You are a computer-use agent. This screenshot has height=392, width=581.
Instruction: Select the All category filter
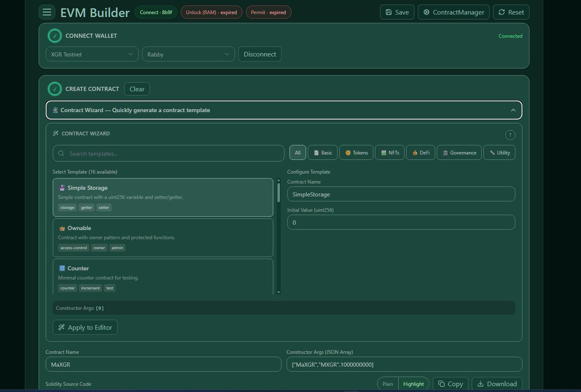[298, 152]
